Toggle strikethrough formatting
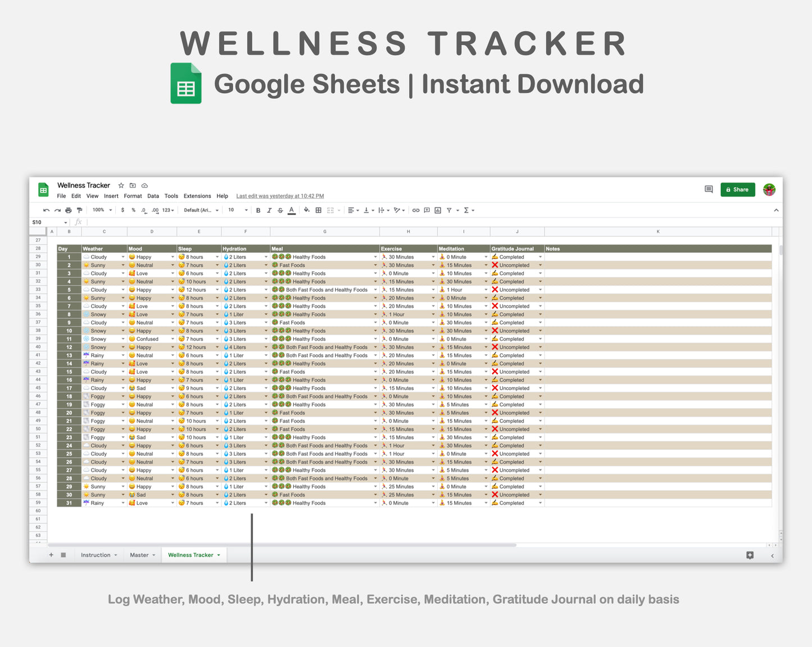The width and height of the screenshot is (812, 647). click(x=281, y=209)
